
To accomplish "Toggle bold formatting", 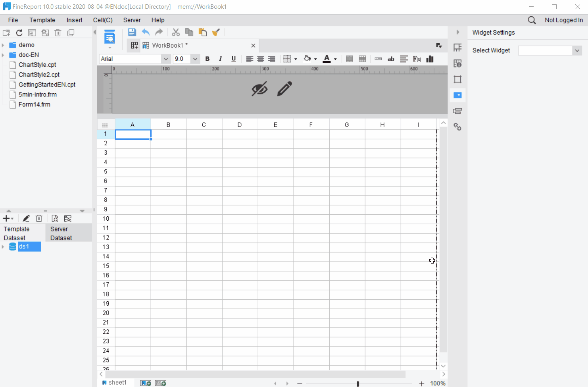I will click(207, 59).
